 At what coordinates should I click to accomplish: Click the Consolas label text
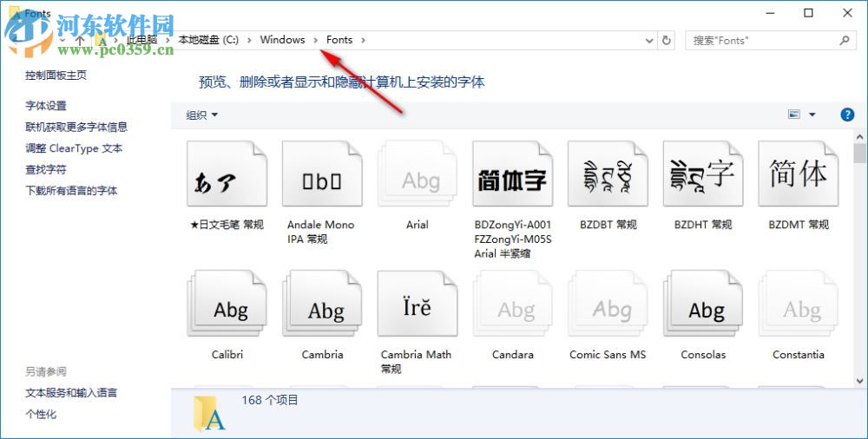(x=703, y=354)
